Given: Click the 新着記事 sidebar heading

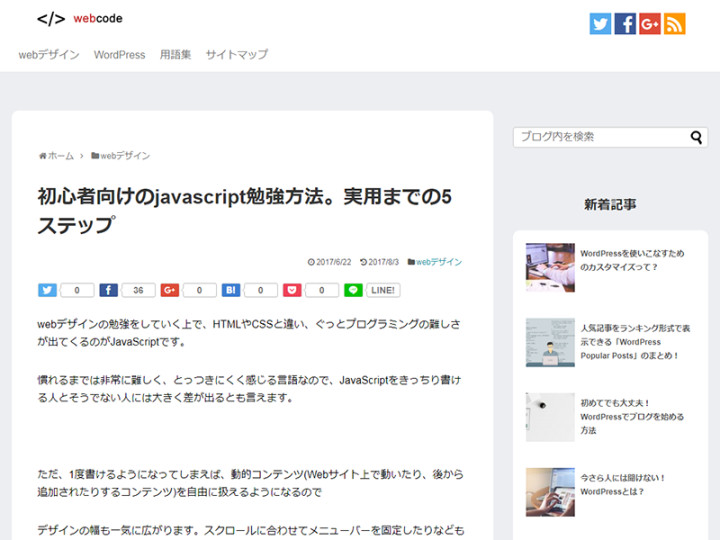Looking at the screenshot, I should point(610,205).
